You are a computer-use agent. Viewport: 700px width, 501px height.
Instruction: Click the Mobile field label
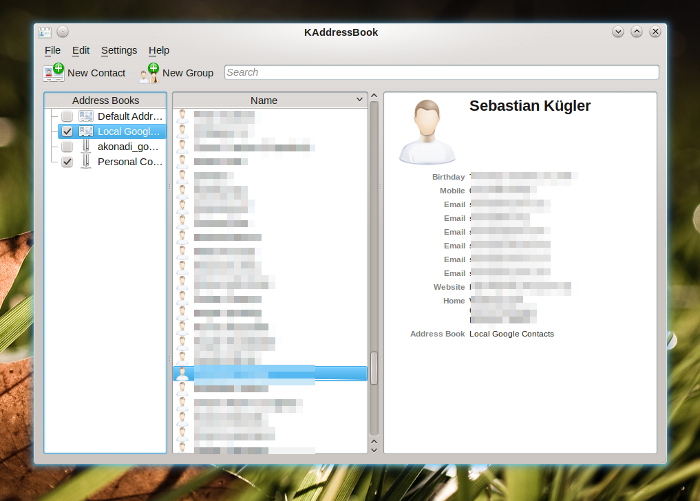[x=452, y=191]
